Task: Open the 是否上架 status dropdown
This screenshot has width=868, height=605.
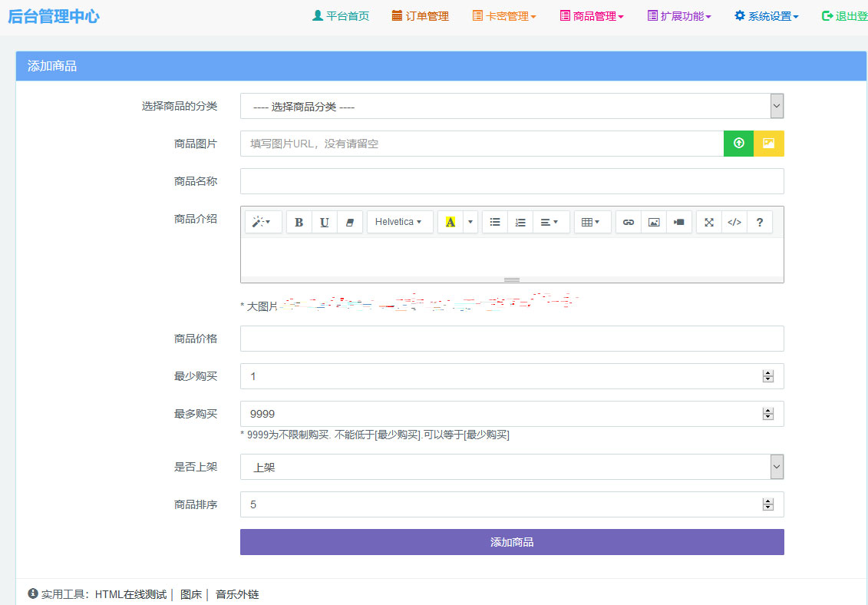Action: click(512, 467)
